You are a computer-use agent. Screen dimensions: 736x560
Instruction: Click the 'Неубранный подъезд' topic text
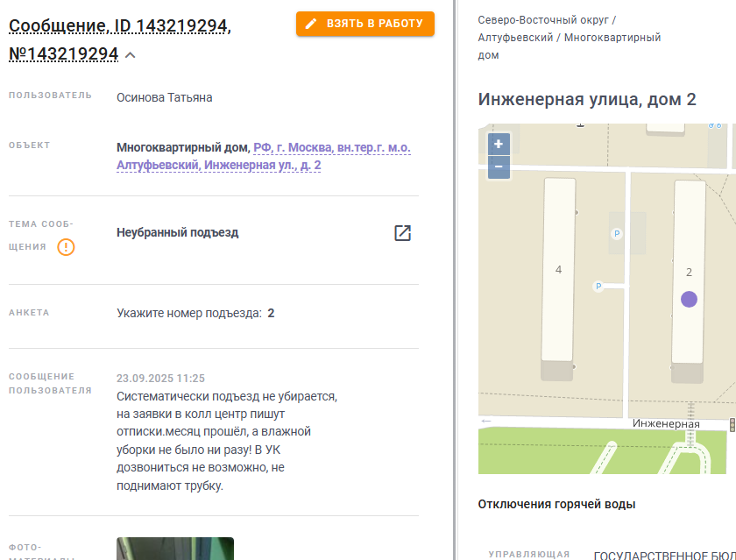pos(177,232)
